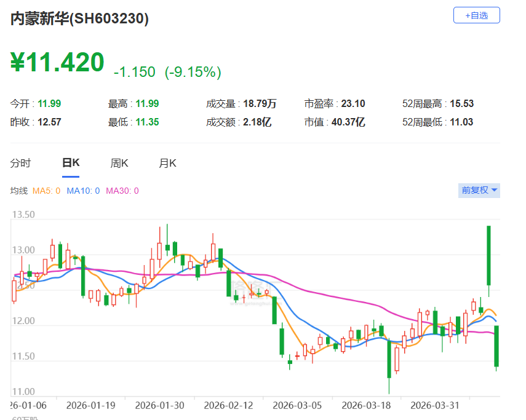Click the current price ¥11.420
This screenshot has width=526, height=420.
[58, 63]
